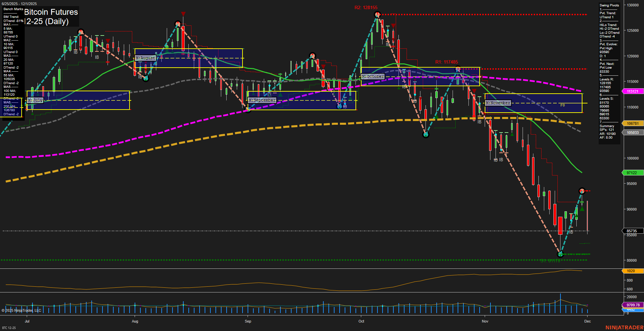Click the swing low pivot marker near the November bottom

click(560, 255)
